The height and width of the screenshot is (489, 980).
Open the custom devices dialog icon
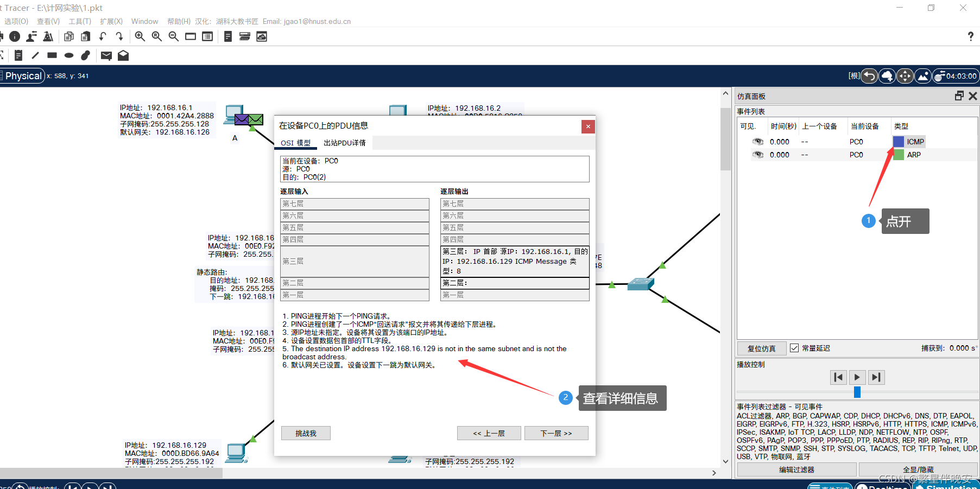(207, 36)
